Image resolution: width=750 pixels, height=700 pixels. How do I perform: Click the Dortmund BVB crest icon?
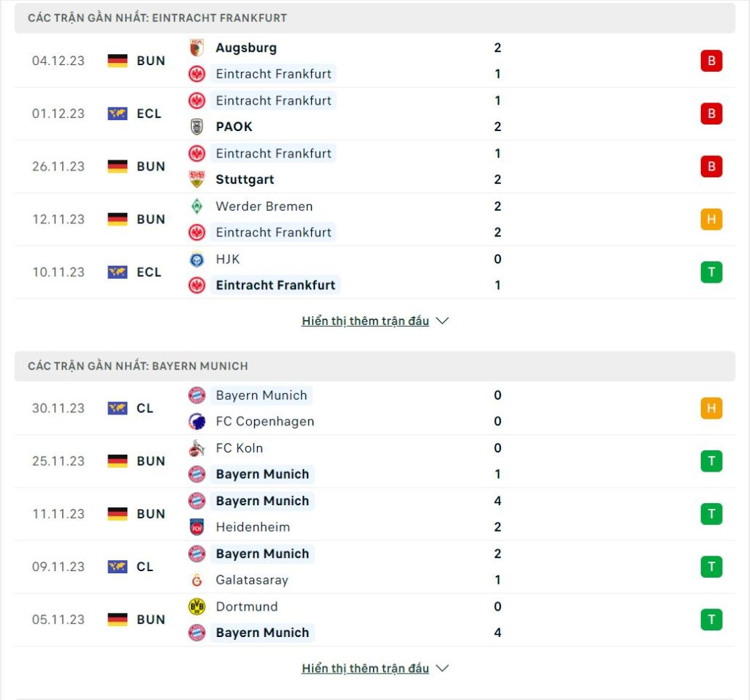196,606
